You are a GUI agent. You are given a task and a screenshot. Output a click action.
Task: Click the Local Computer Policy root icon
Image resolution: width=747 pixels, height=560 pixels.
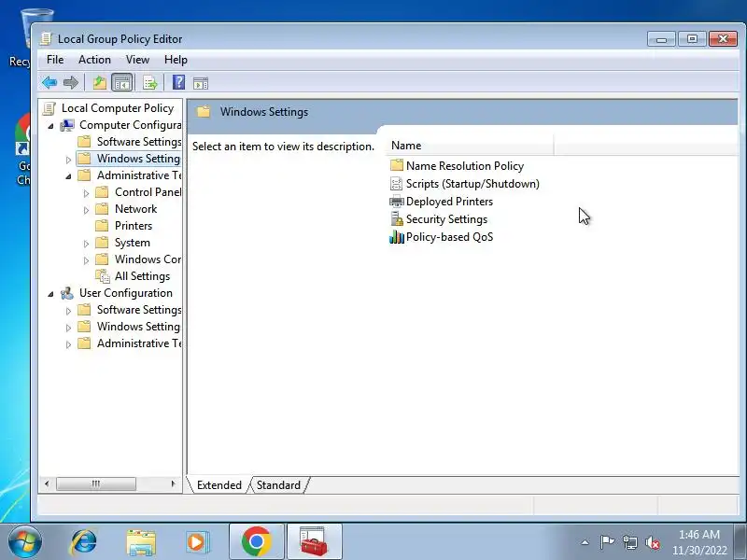tap(49, 108)
